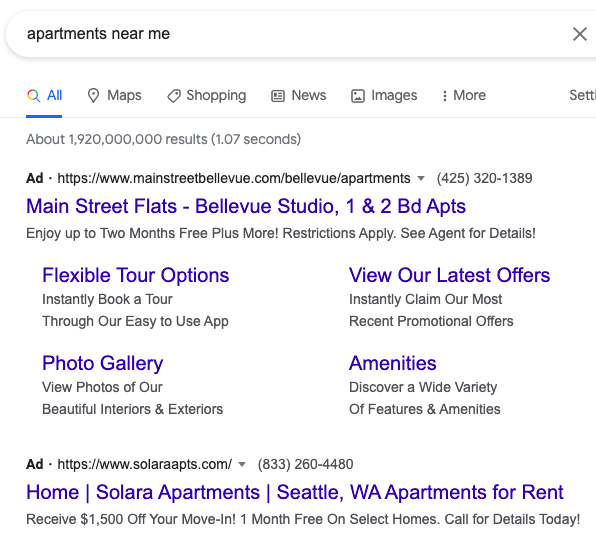This screenshot has height=542, width=596.
Task: Call phone number (425) 320-1389
Action: 485,178
